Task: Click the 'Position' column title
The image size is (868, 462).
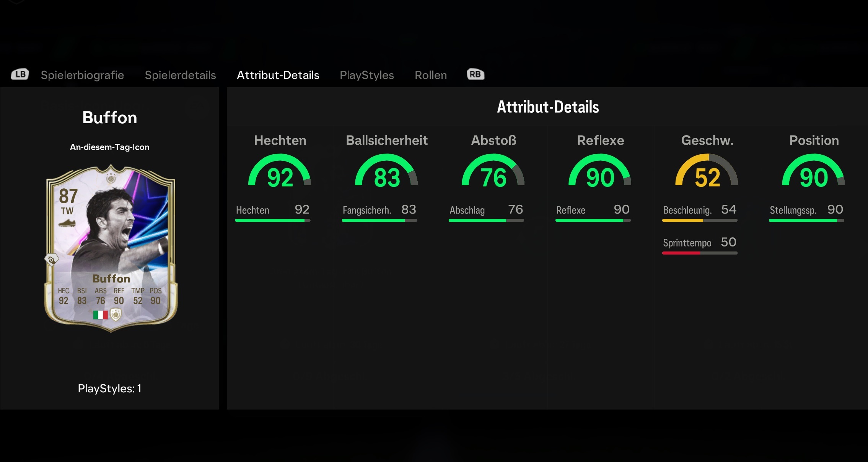Action: [x=814, y=140]
